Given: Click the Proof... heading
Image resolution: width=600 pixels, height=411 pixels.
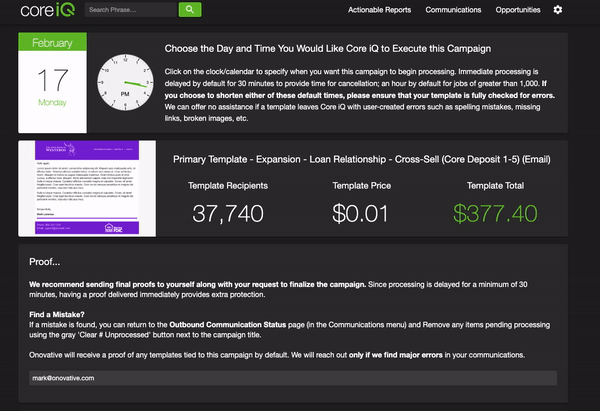Looking at the screenshot, I should tap(44, 262).
